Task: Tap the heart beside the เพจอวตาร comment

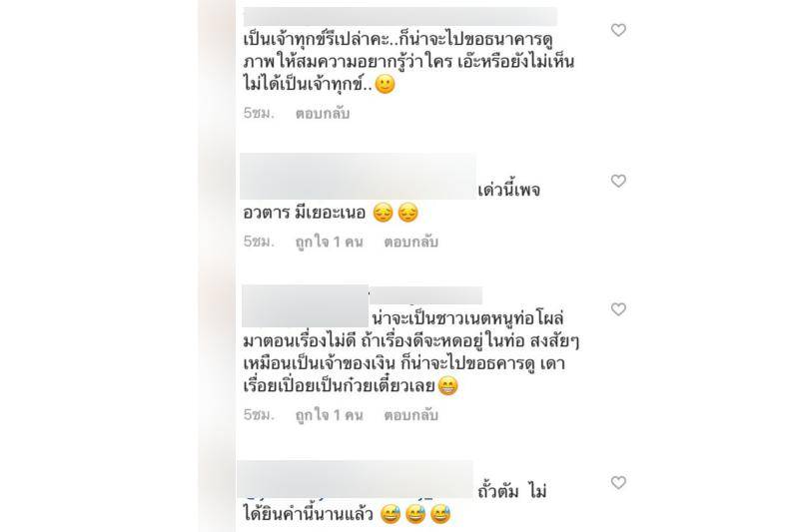Action: (x=618, y=181)
